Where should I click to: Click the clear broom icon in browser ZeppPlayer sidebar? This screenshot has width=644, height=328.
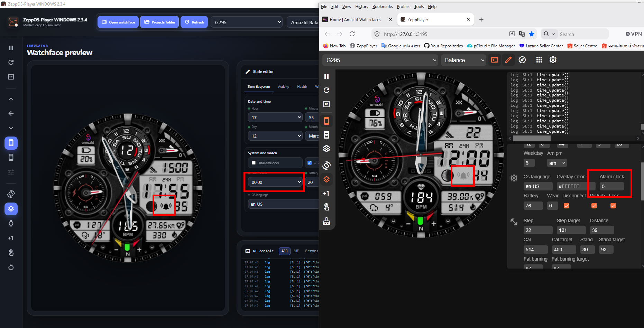(x=326, y=221)
